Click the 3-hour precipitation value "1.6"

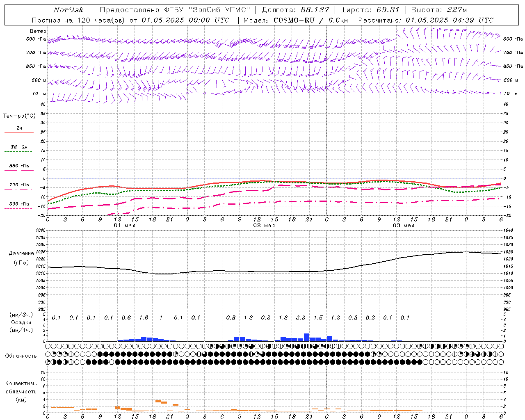pyautogui.click(x=144, y=317)
